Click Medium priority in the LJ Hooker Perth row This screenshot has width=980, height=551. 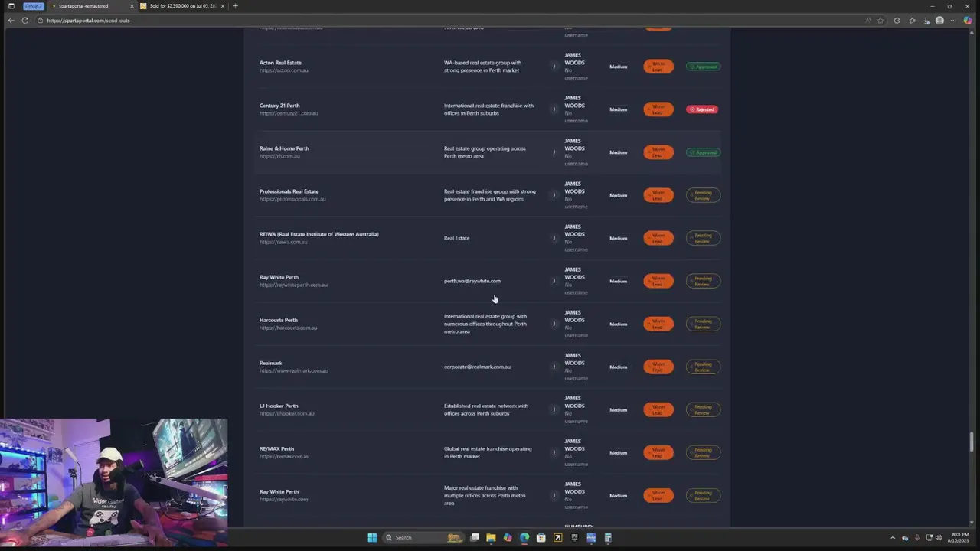point(618,409)
